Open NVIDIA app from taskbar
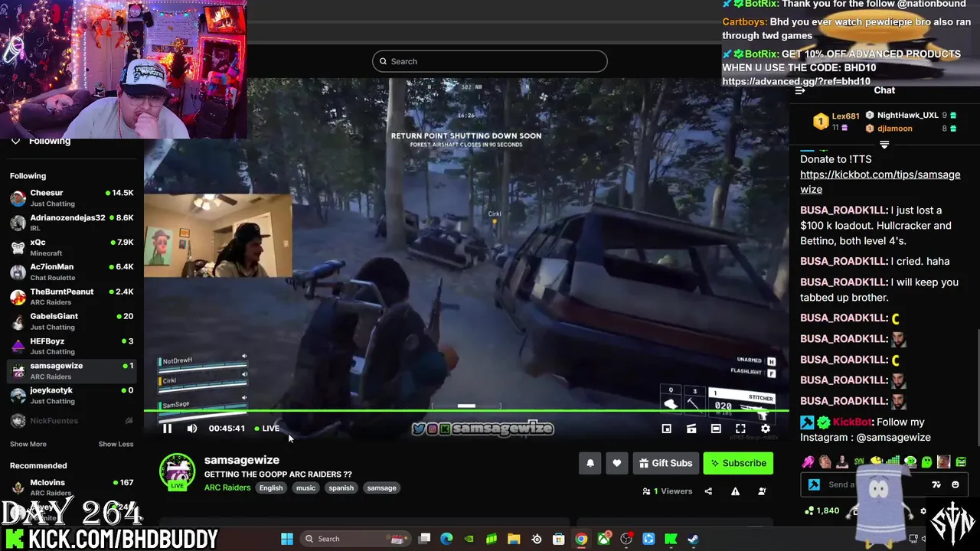 [469, 539]
